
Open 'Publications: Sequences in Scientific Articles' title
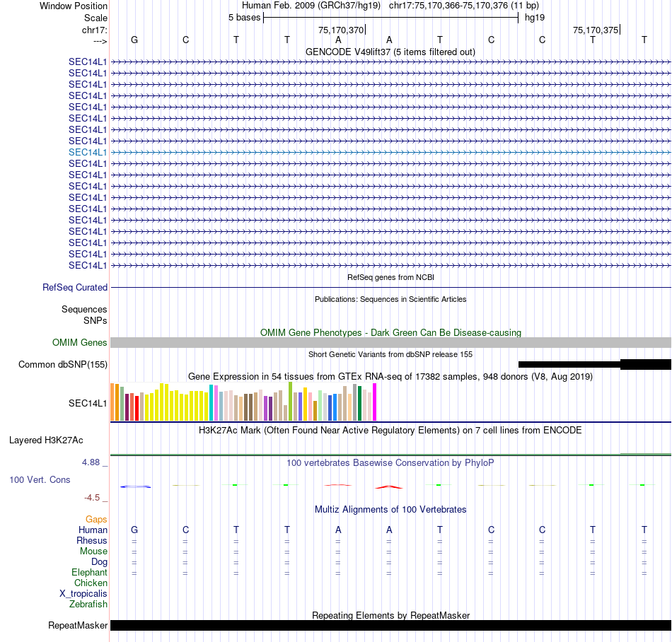click(390, 299)
